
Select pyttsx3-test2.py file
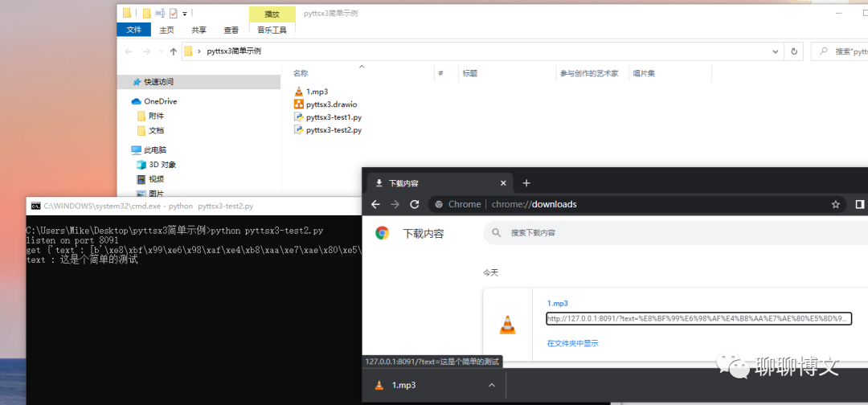pyautogui.click(x=334, y=130)
